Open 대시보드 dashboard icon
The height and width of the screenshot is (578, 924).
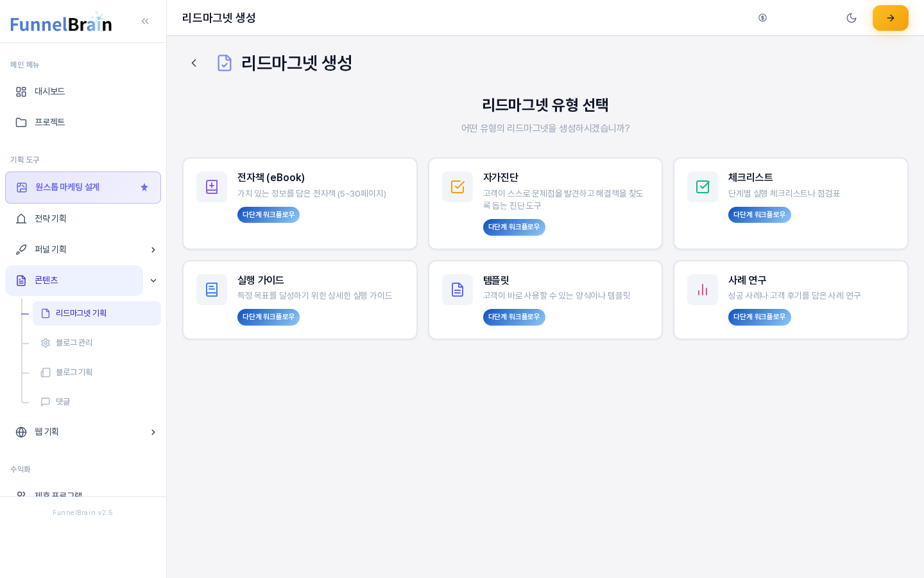[x=21, y=92]
